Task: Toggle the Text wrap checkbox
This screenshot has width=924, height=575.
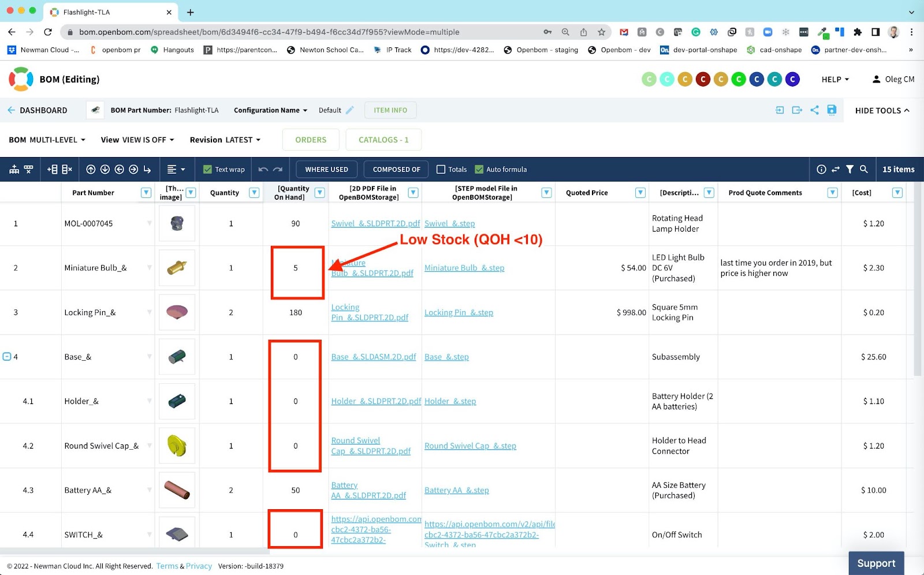Action: 208,170
